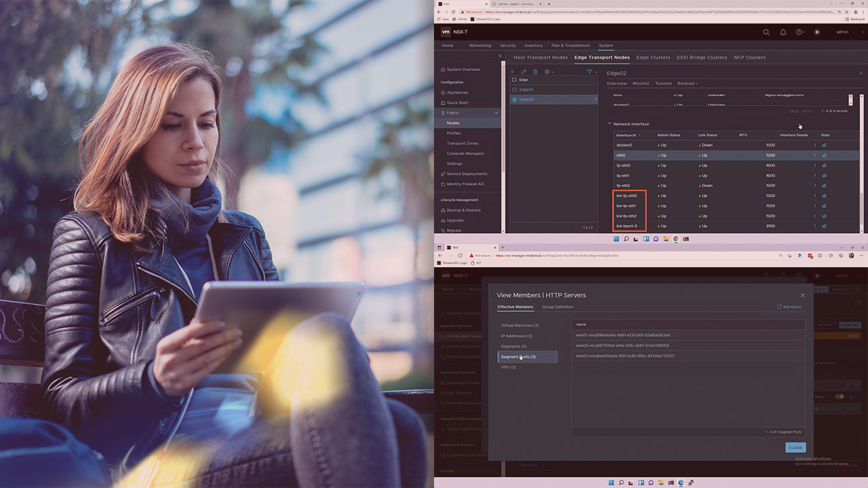Switch to the Group Definition tab

557,307
